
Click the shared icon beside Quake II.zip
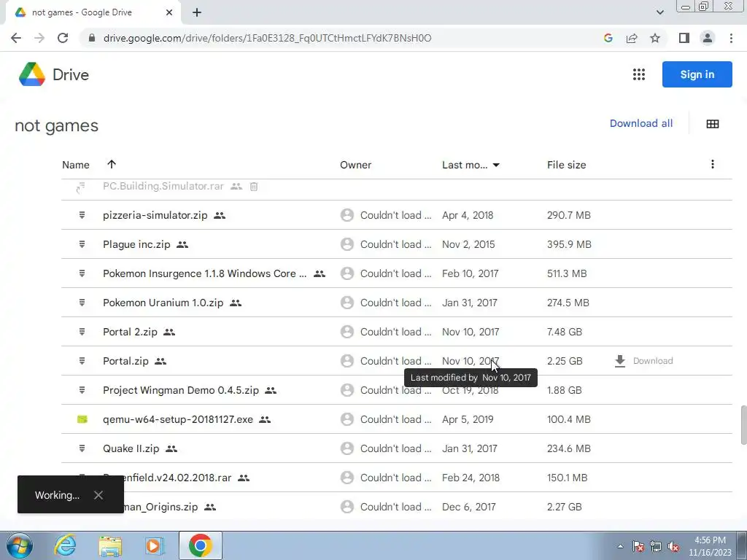pyautogui.click(x=171, y=449)
